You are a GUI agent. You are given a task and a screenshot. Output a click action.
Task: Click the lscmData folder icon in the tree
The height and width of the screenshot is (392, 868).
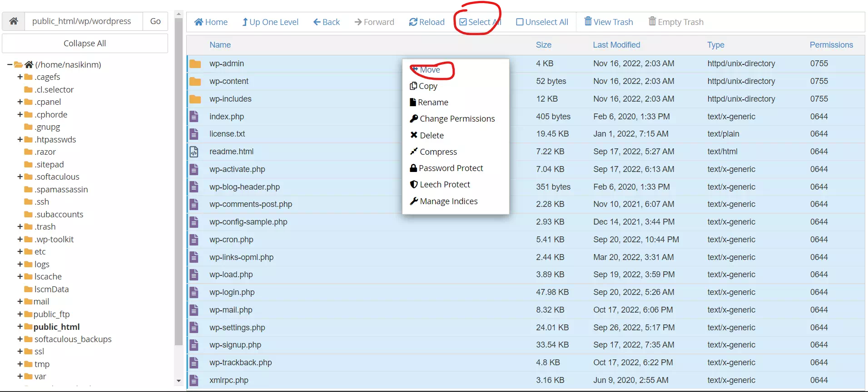(x=28, y=289)
